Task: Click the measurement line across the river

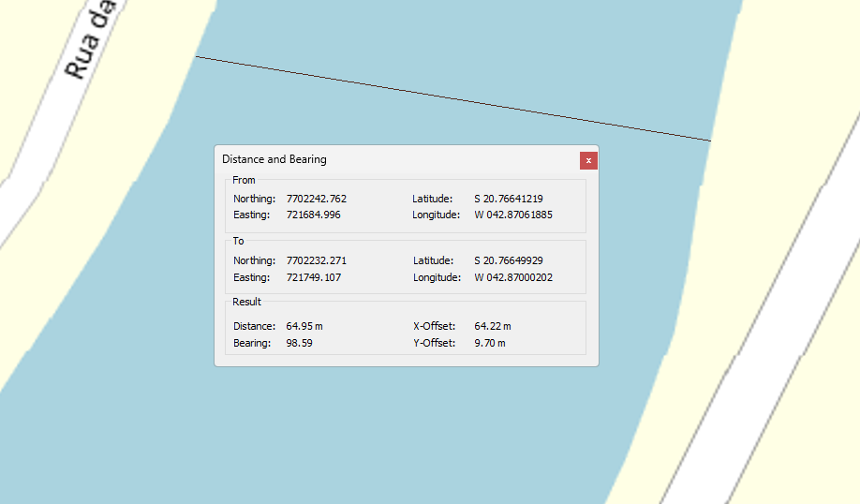Action: pyautogui.click(x=453, y=98)
